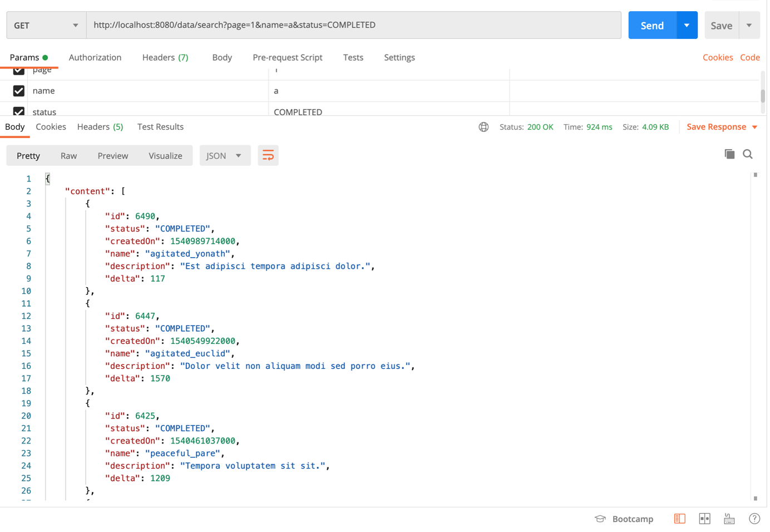Click the Bootcamp label
Image resolution: width=770 pixels, height=532 pixels.
(633, 519)
